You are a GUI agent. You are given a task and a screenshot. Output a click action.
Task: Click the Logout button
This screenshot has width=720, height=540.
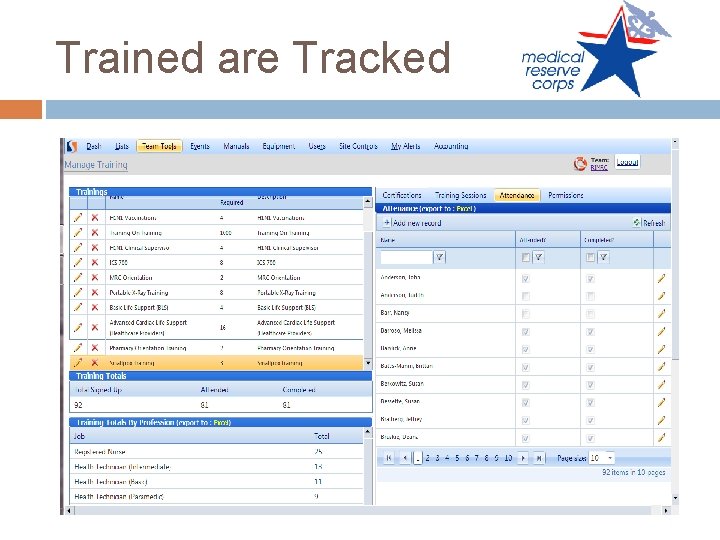point(627,162)
